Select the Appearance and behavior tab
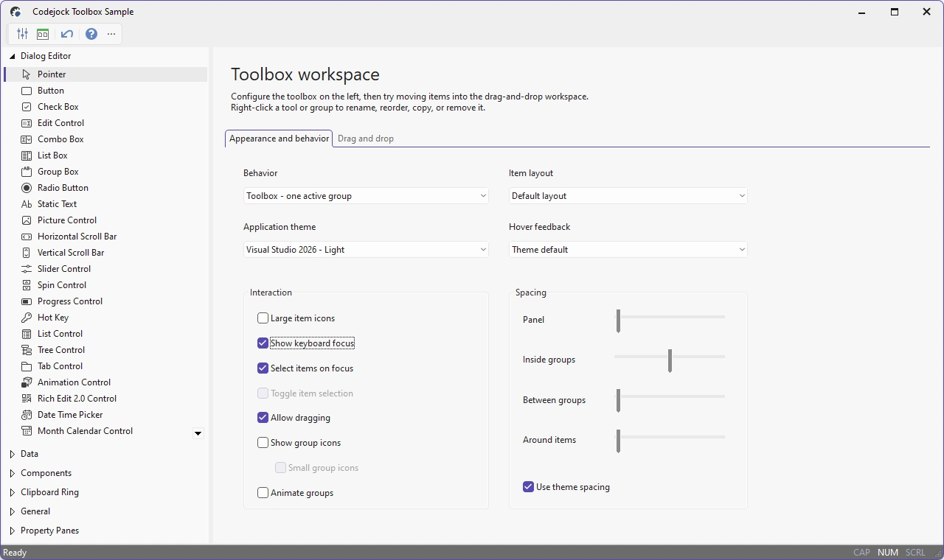Screen dimensions: 944x560 coord(279,139)
